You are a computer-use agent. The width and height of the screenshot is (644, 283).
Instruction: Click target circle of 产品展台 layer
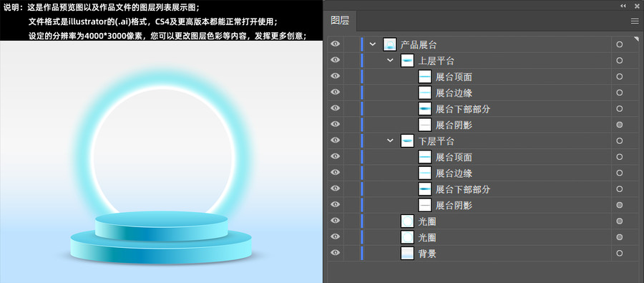620,44
